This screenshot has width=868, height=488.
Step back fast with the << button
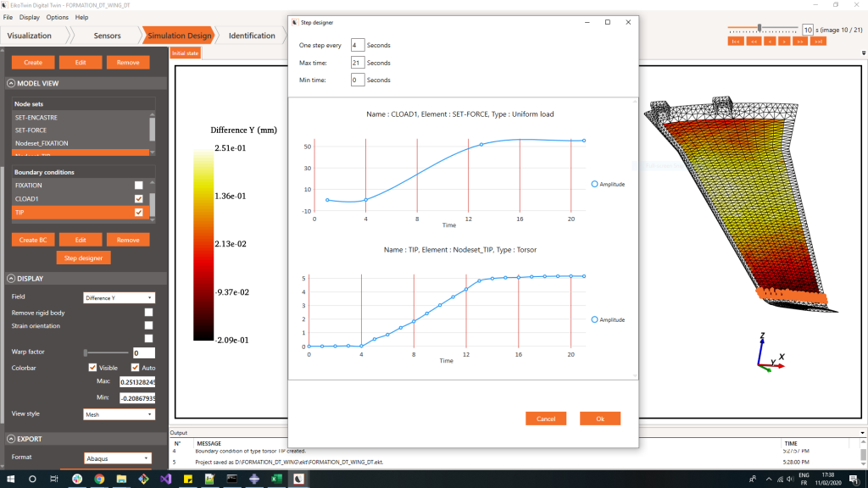[x=754, y=42]
